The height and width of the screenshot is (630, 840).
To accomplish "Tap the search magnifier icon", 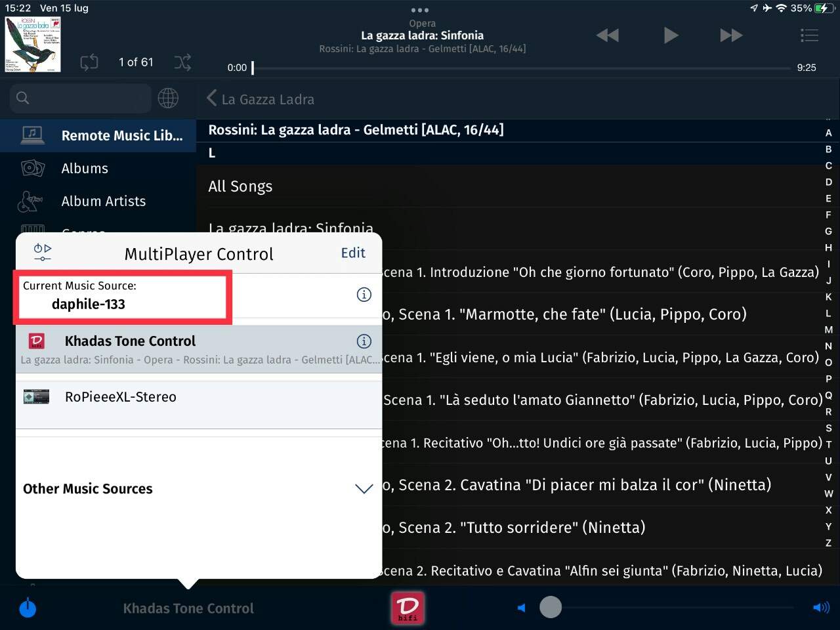I will point(22,98).
